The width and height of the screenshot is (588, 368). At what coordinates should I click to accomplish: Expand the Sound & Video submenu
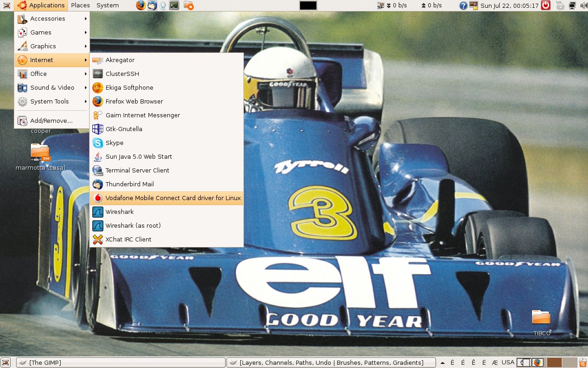click(x=52, y=87)
